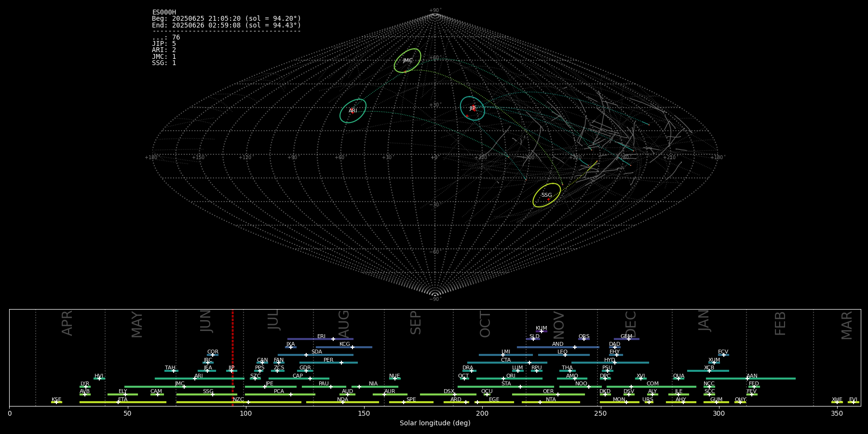Click the AAN shower bar in the timeline
868x434 pixels.
click(x=751, y=379)
